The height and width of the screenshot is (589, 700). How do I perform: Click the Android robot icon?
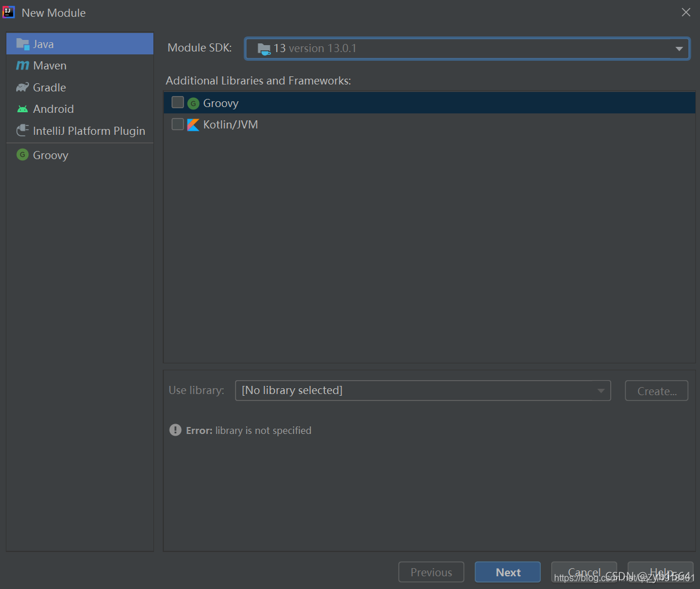(x=23, y=109)
